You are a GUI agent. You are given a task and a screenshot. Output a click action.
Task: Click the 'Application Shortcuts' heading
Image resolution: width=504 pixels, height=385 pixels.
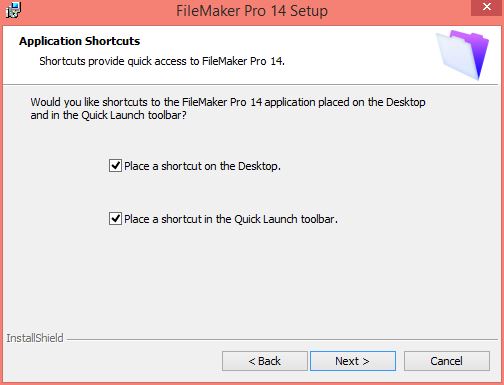coord(79,41)
